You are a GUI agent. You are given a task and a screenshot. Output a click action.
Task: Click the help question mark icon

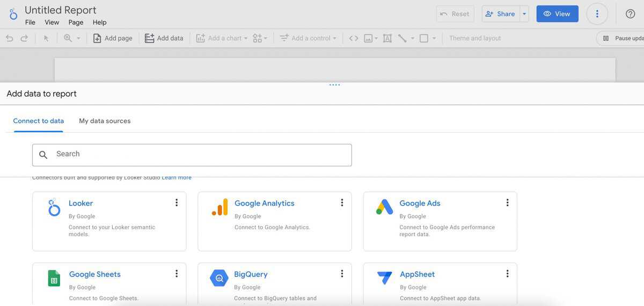coord(631,14)
